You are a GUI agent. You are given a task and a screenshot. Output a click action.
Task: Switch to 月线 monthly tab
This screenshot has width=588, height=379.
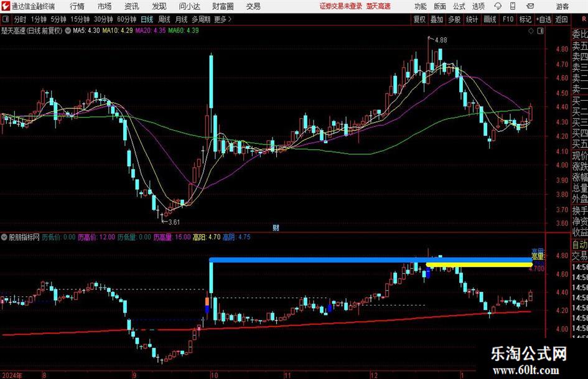point(182,19)
